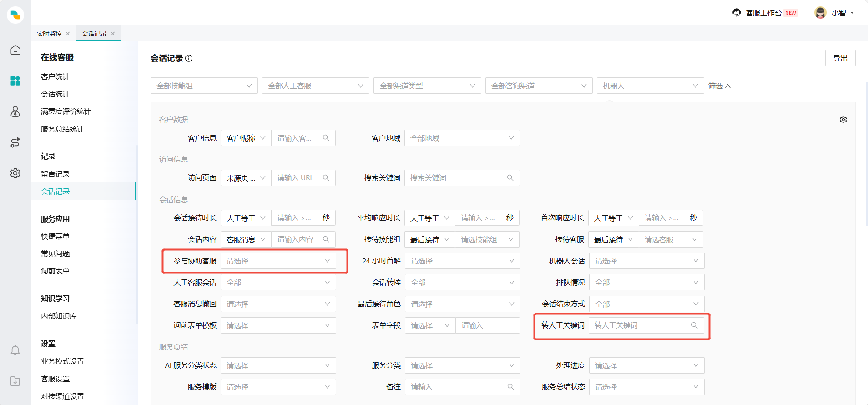Expand the 全部技能组 dropdown

(204, 86)
